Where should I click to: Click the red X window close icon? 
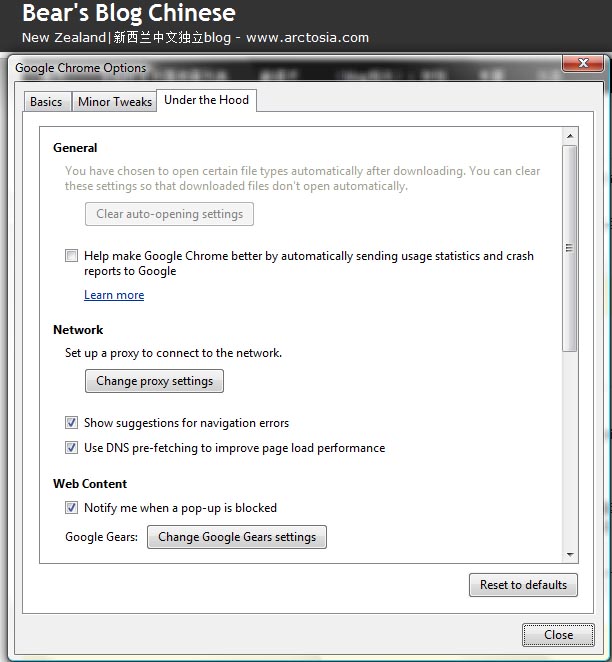[583, 63]
